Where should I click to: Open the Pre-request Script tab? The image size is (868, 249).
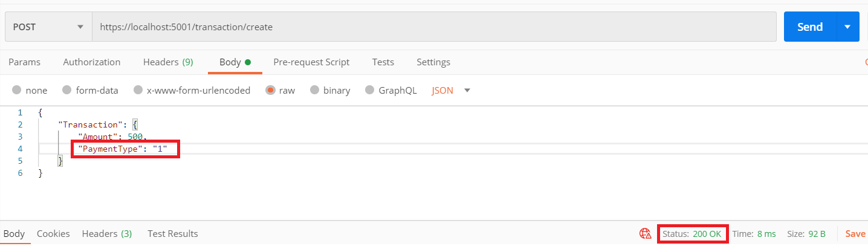click(311, 62)
